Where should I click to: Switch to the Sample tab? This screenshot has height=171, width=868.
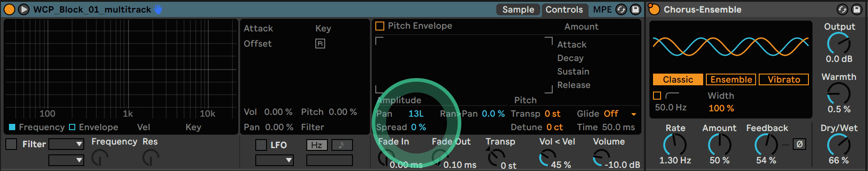pyautogui.click(x=518, y=9)
